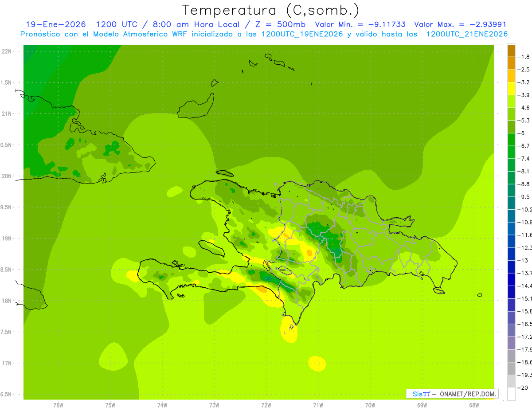
Task: Click the '-5.3' legend value
Action: [524, 121]
